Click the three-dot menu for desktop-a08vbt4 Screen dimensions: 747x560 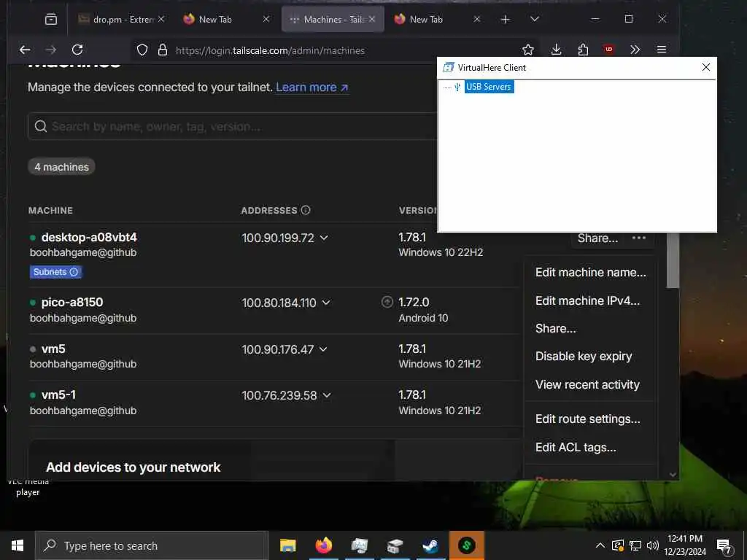click(639, 238)
